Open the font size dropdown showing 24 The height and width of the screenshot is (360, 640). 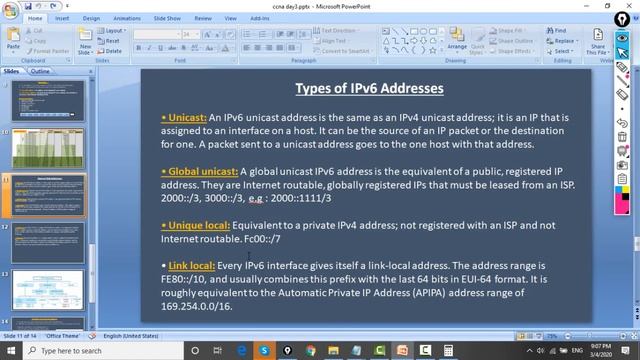click(x=191, y=34)
